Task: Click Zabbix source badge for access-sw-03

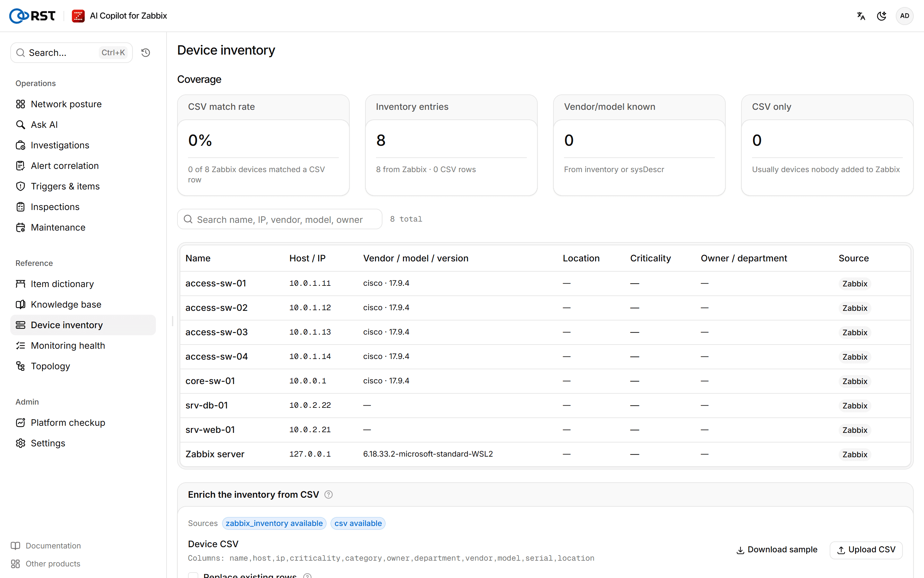Action: click(x=854, y=333)
